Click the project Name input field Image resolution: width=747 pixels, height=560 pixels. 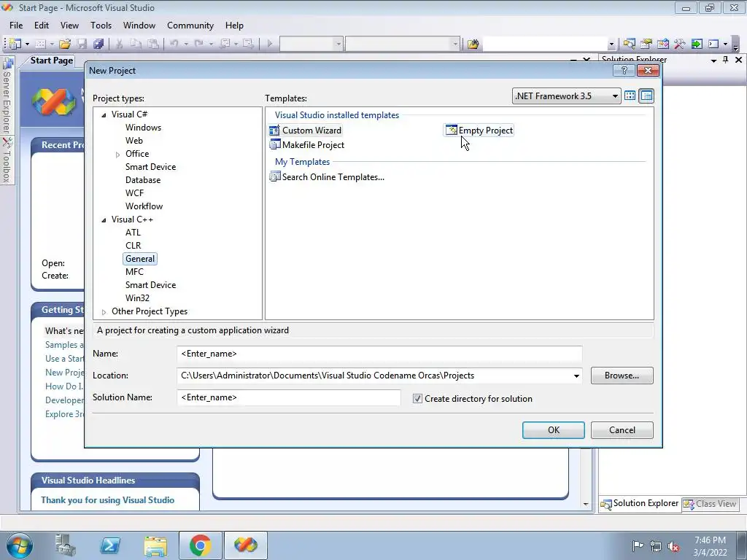click(x=379, y=354)
